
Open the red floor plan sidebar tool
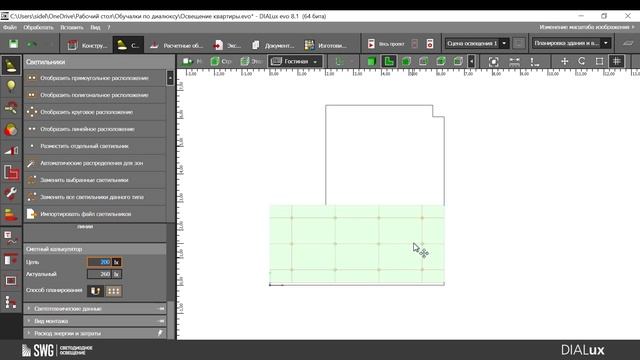(x=11, y=172)
